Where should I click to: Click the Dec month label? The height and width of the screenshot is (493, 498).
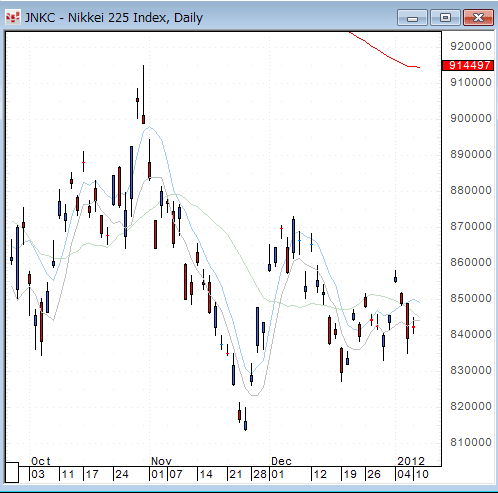281,461
